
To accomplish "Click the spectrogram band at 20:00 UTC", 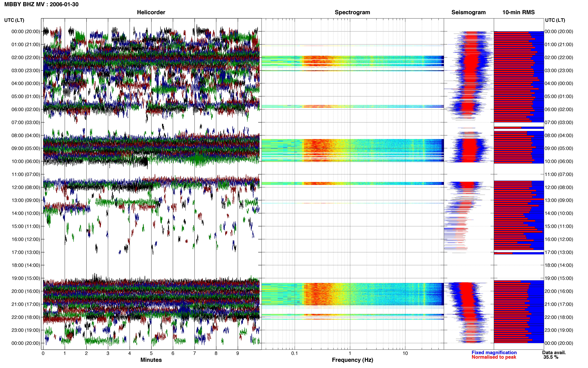I will (353, 294).
